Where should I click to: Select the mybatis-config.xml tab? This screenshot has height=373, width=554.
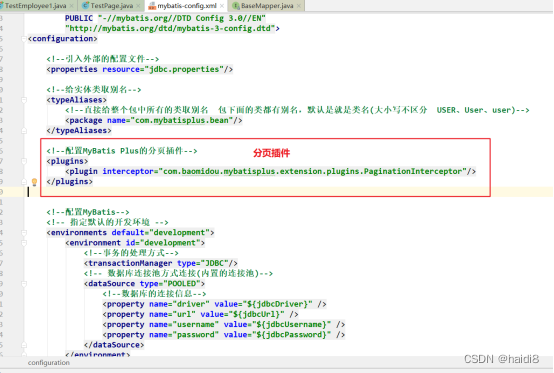click(187, 6)
